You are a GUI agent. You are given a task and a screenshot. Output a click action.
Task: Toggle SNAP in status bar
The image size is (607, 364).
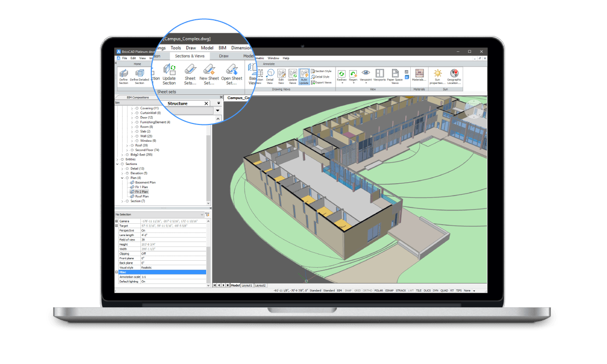coord(348,290)
